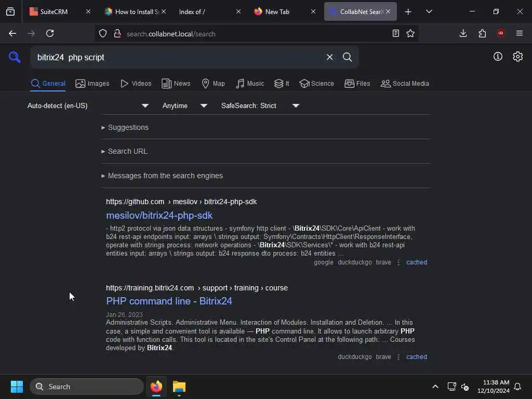Open Windows Start menu
Viewport: 532px width, 399px height.
click(x=17, y=387)
